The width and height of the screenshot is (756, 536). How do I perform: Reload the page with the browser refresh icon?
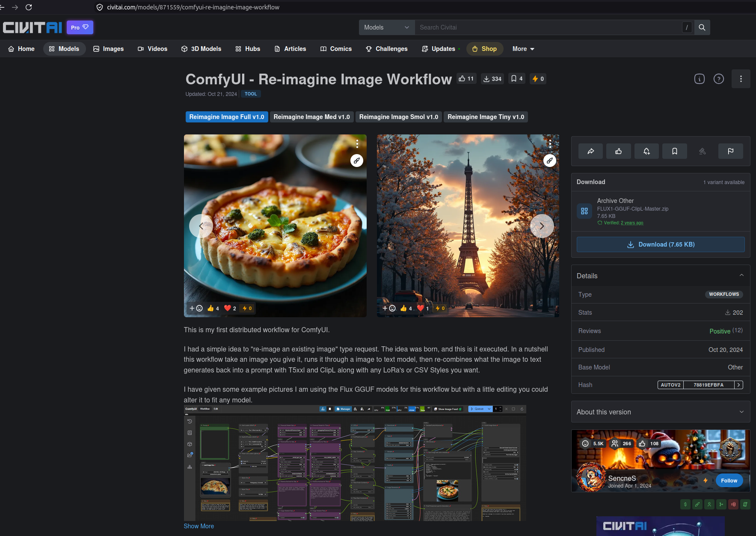(29, 7)
